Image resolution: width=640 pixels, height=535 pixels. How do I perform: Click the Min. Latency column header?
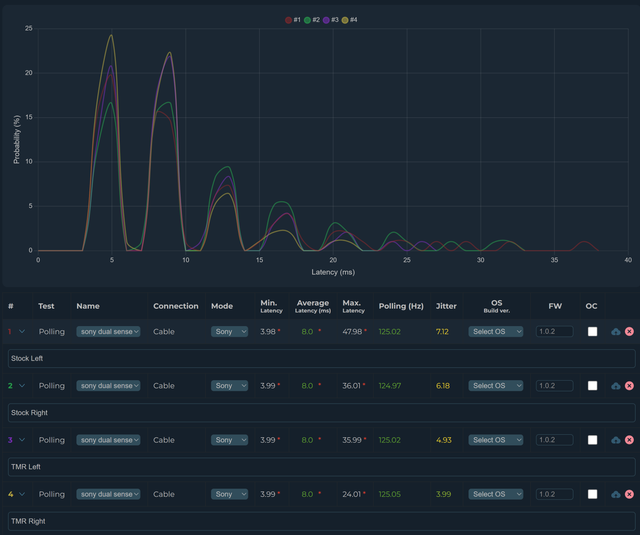[271, 306]
